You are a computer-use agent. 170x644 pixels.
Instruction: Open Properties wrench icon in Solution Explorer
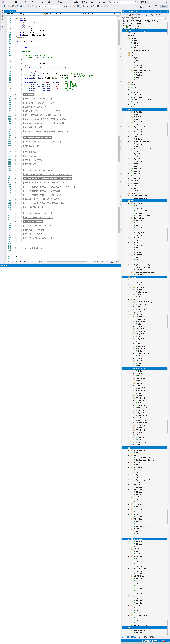[156, 14]
